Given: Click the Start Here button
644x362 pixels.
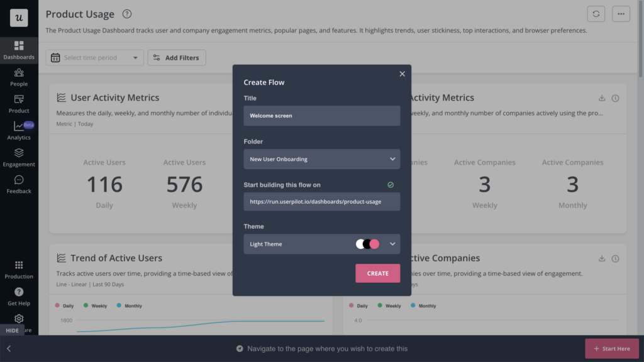Looking at the screenshot, I should [612, 348].
